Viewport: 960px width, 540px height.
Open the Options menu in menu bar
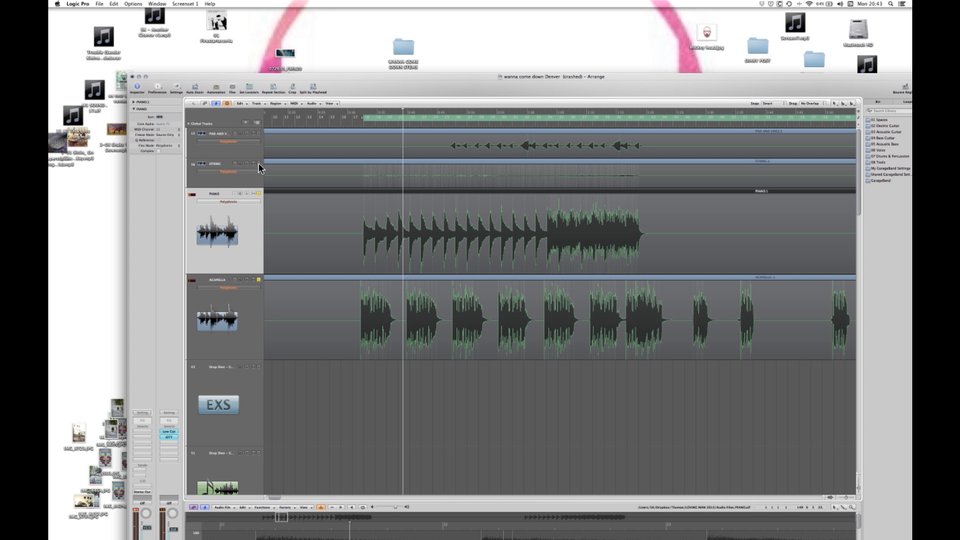133,4
